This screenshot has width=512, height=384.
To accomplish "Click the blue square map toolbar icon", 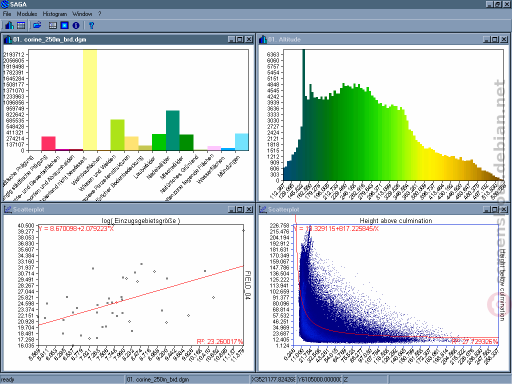I will pos(64,25).
